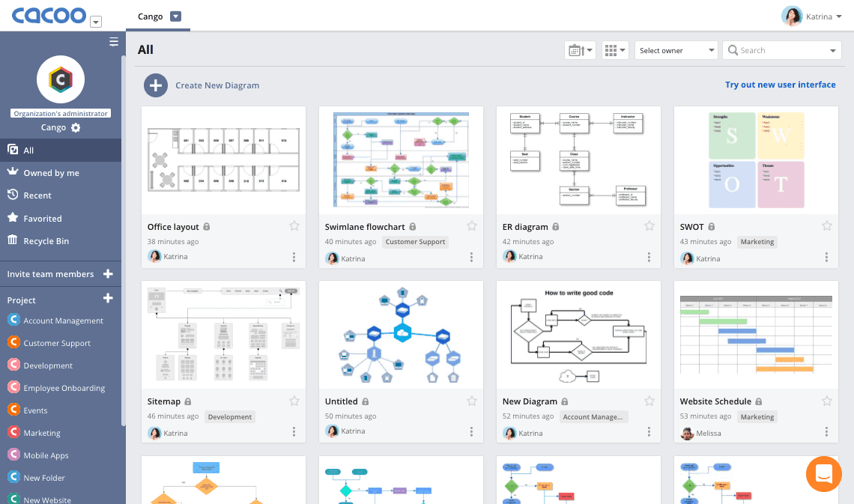854x504 pixels.
Task: Expand the search options dropdown arrow
Action: [832, 49]
